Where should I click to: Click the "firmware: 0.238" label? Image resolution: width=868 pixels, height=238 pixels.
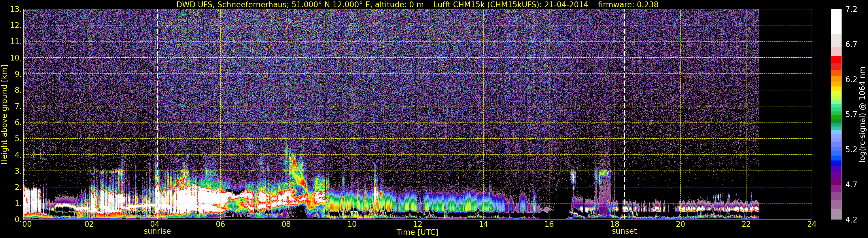[628, 4]
